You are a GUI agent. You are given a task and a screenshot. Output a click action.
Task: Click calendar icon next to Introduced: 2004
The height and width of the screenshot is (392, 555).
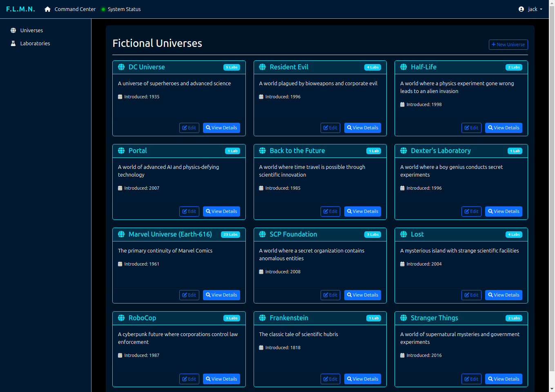[402, 264]
